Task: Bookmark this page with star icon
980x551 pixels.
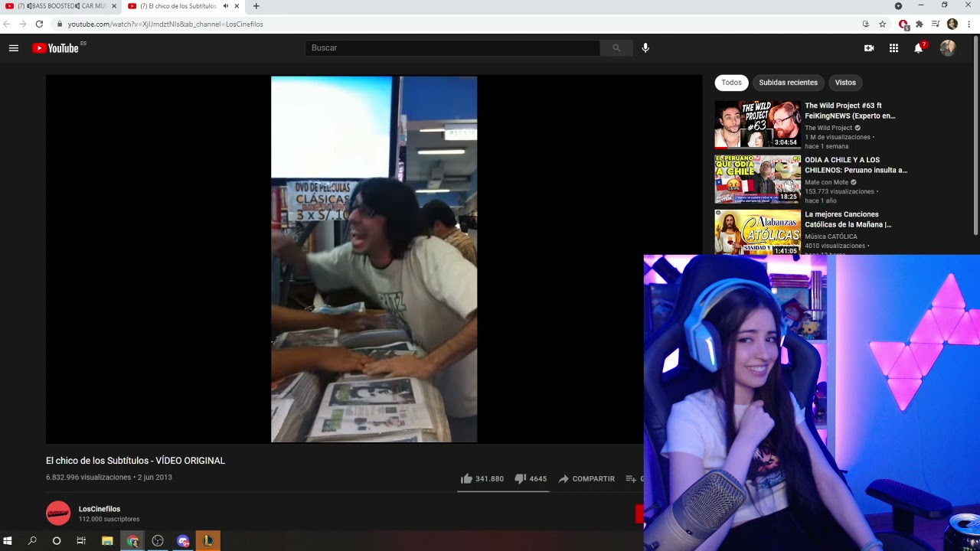Action: 882,24
